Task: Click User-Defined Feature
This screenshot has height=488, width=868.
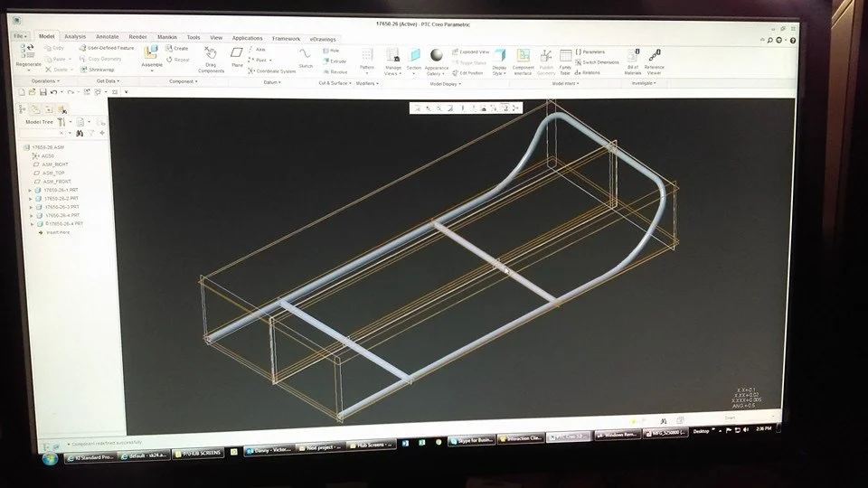Action: click(x=107, y=48)
